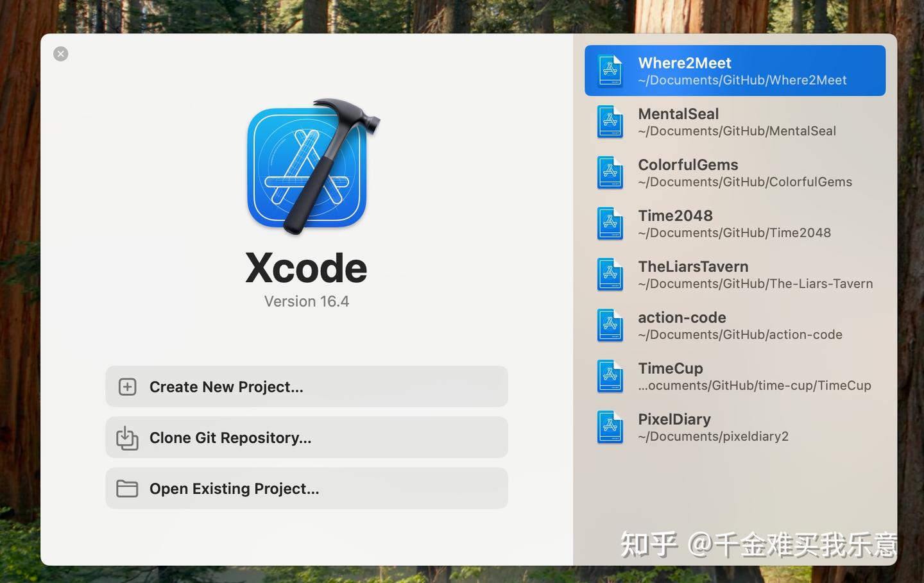Click the path ~/Documents/GitHub/action-code
The image size is (924, 583).
point(740,334)
